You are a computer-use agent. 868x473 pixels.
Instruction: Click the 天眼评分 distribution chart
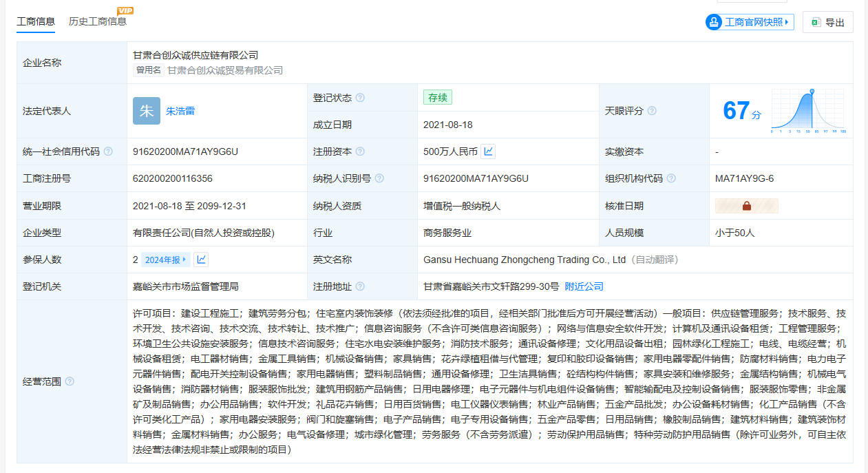pyautogui.click(x=808, y=111)
